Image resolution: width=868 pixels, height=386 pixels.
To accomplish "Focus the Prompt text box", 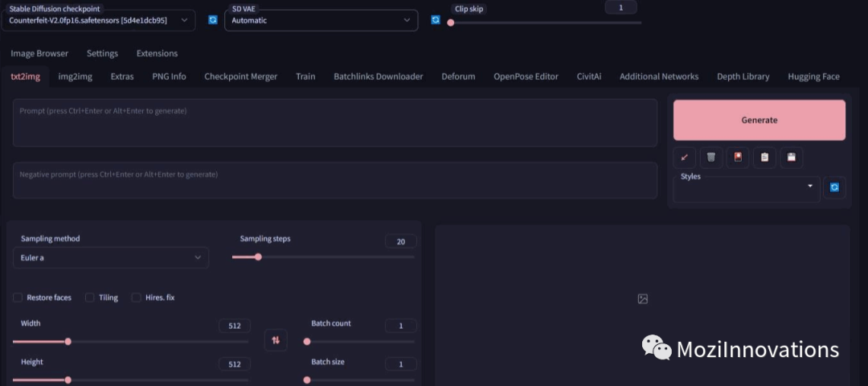I will point(335,122).
